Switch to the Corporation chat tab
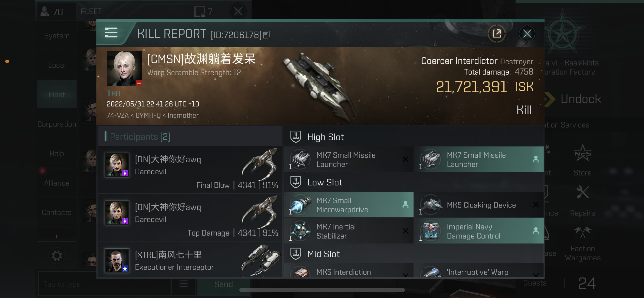This screenshot has height=298, width=644. click(x=57, y=124)
